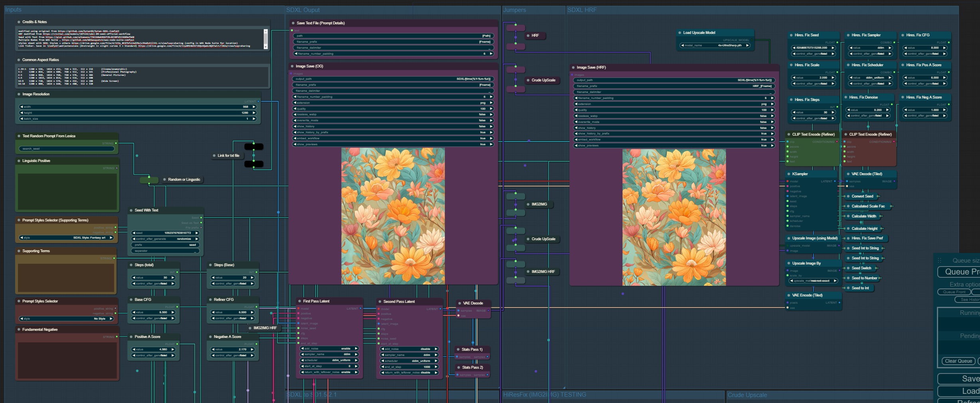Increase width with the right arrow in Image Resolution

(253, 107)
